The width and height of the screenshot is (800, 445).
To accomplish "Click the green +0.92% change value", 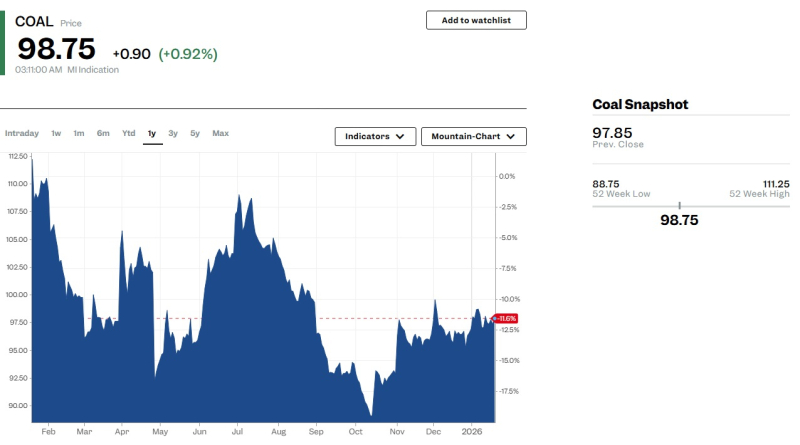I will point(188,54).
